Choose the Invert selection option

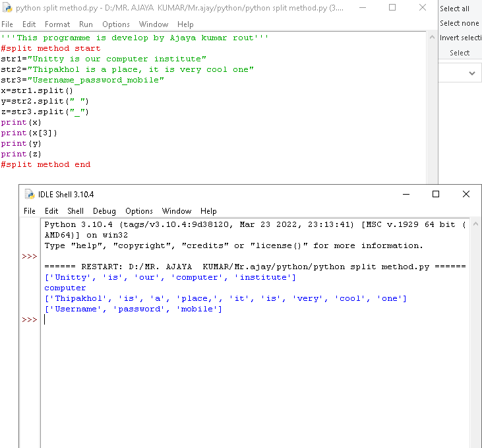pyautogui.click(x=460, y=38)
